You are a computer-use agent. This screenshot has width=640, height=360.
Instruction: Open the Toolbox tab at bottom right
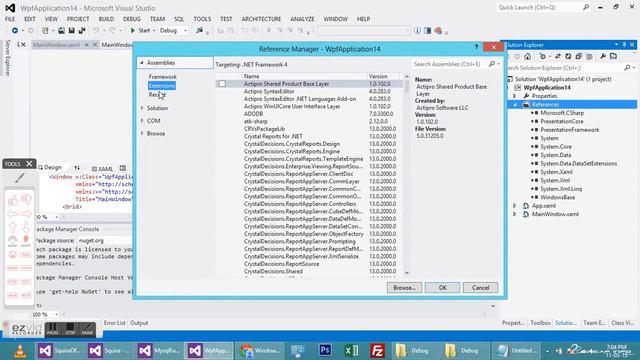point(540,323)
